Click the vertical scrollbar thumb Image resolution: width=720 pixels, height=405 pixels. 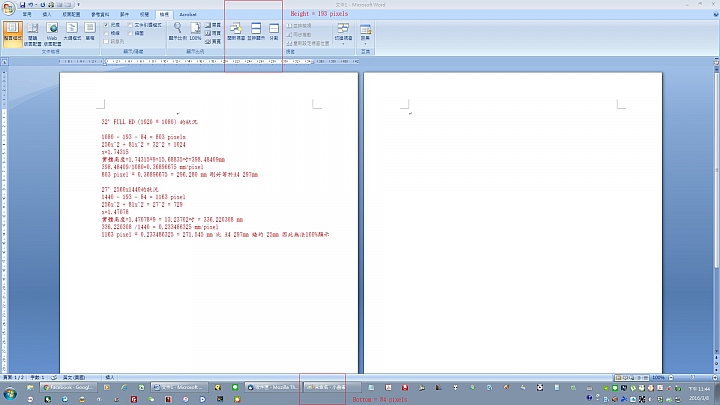716,168
